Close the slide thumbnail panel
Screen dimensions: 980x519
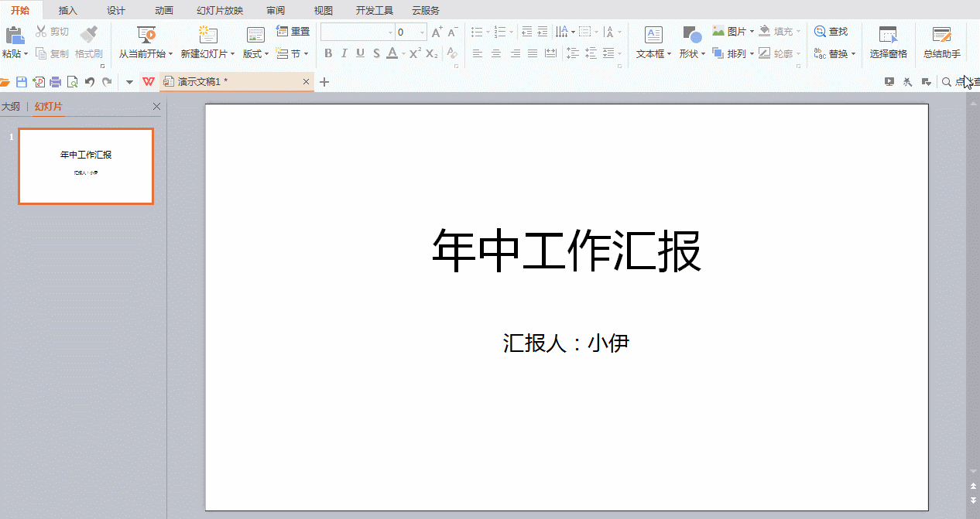click(x=157, y=107)
